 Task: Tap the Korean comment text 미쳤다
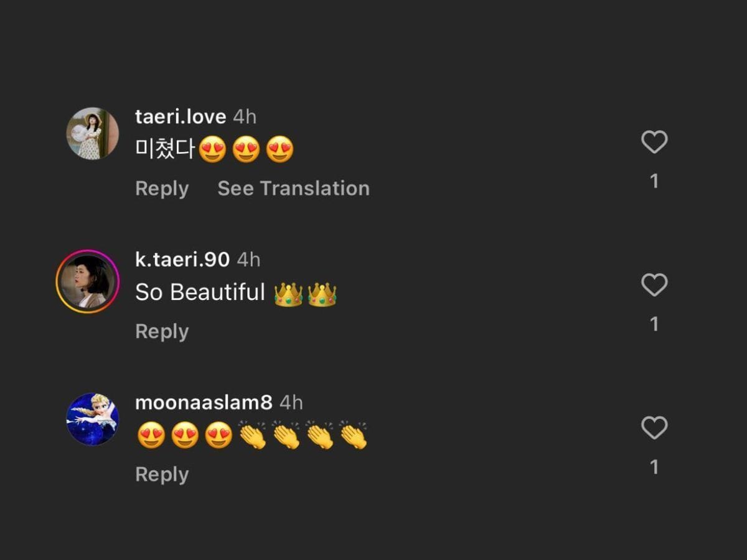(x=166, y=149)
